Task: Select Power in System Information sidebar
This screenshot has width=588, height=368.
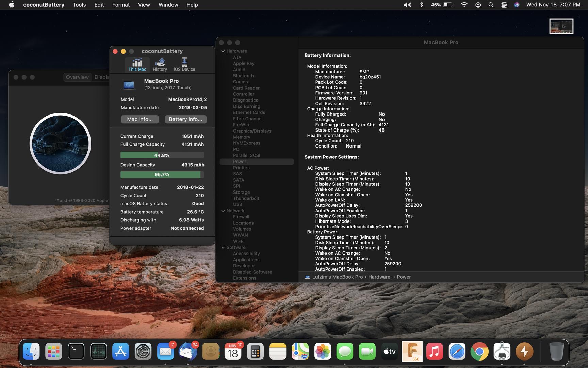Action: point(257,162)
